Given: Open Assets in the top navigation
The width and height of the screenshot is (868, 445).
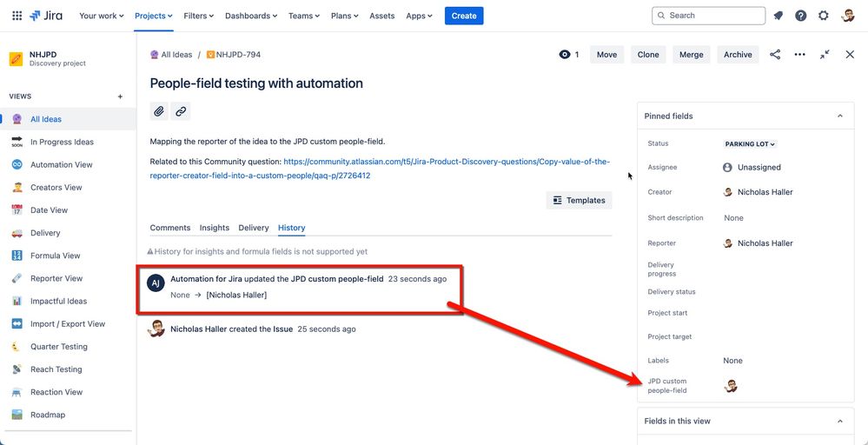Looking at the screenshot, I should [382, 16].
